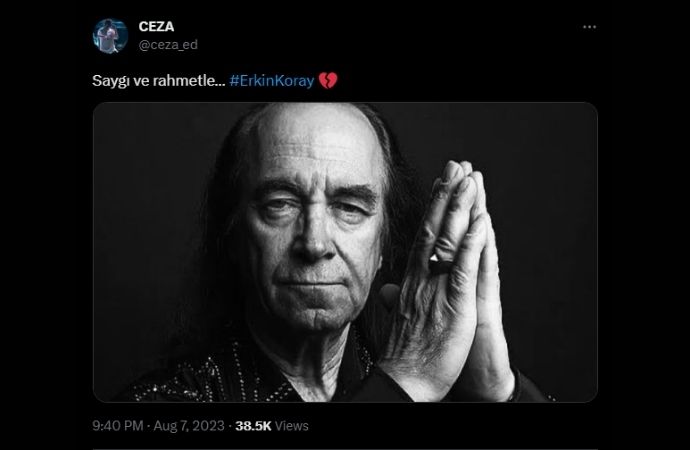Open the black-and-white portrait photo

click(345, 252)
